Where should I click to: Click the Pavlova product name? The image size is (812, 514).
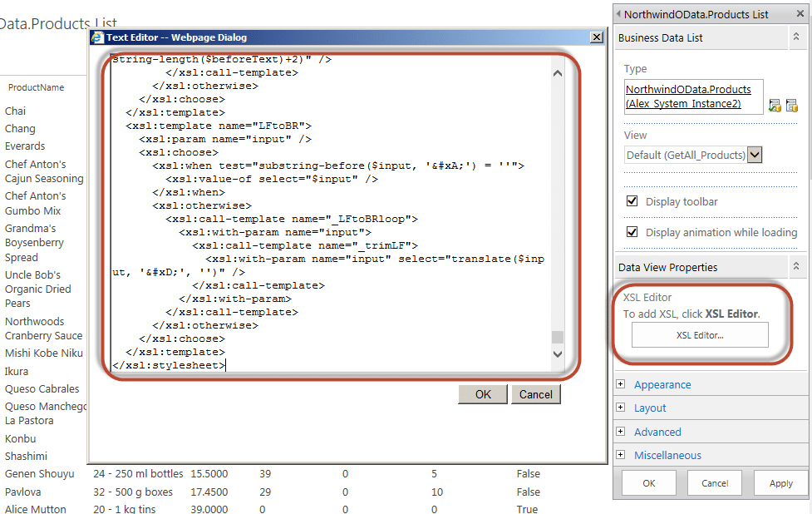[x=22, y=492]
